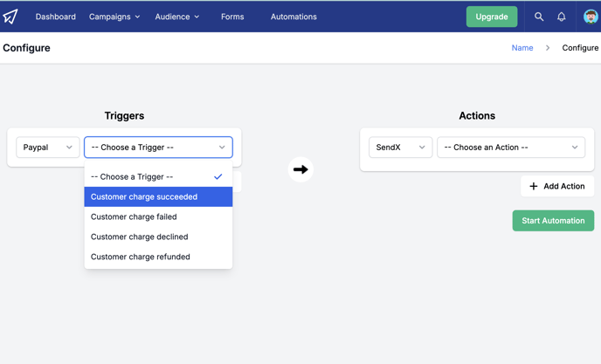Open the SendX action app dropdown
Viewport: 601px width, 364px height.
pyautogui.click(x=401, y=148)
